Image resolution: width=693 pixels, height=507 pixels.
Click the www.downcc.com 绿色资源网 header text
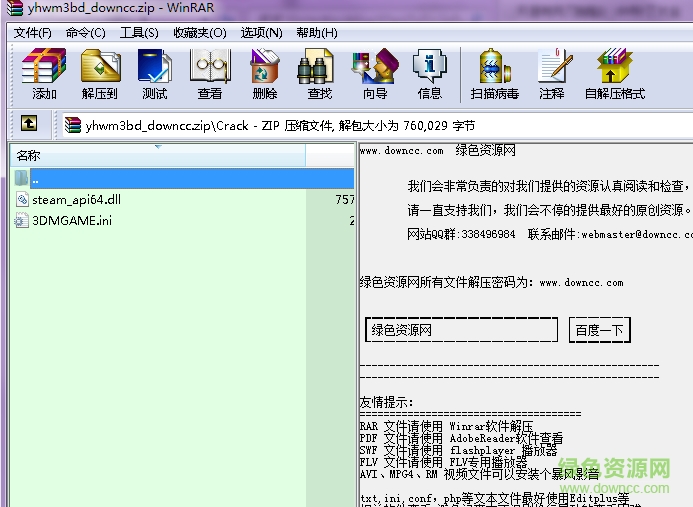438,150
